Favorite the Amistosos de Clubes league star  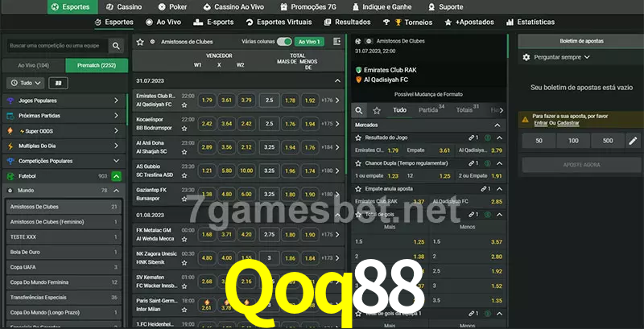(x=140, y=41)
